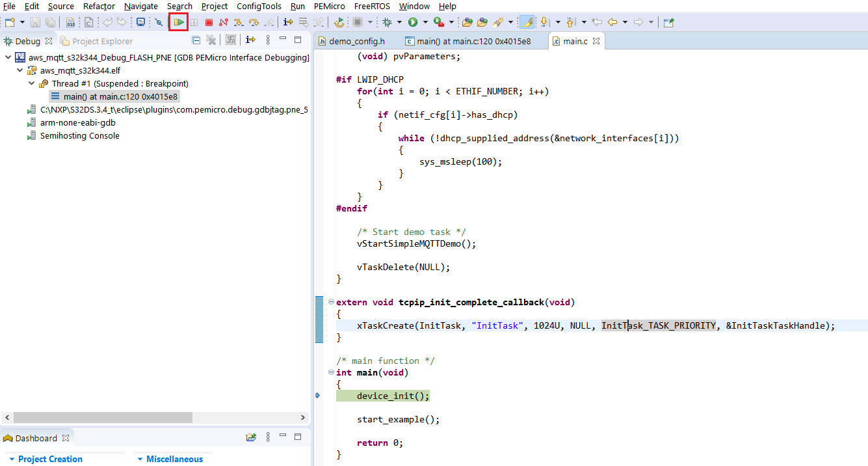Click the Debug view horizontal scrollbar
868x466 pixels.
pyautogui.click(x=103, y=417)
